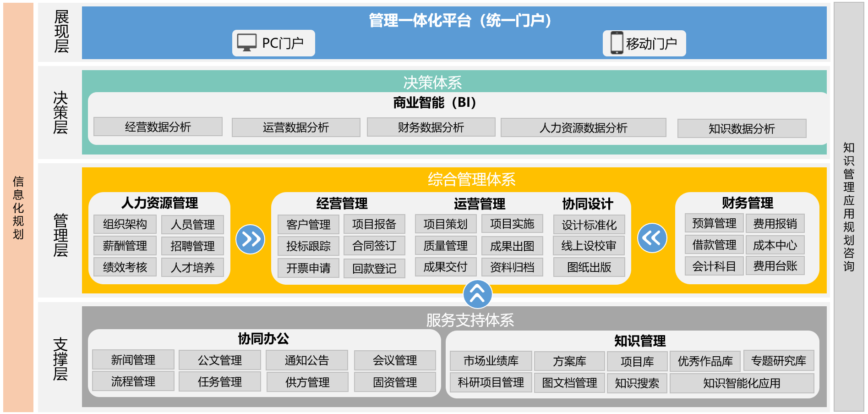The height and width of the screenshot is (414, 868).
Task: Open 项目报备 box
Action: [374, 224]
